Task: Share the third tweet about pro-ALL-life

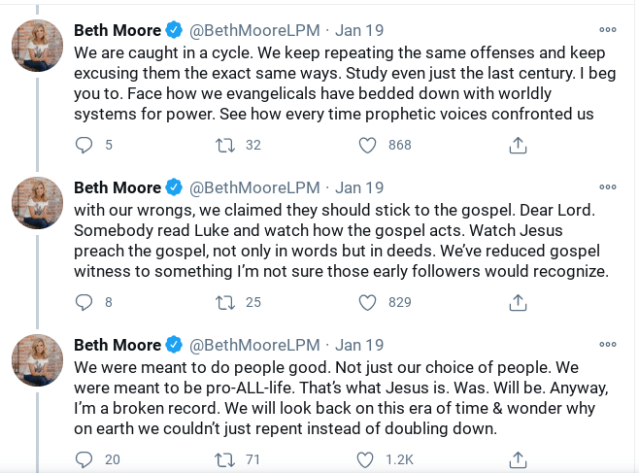Action: tap(517, 458)
